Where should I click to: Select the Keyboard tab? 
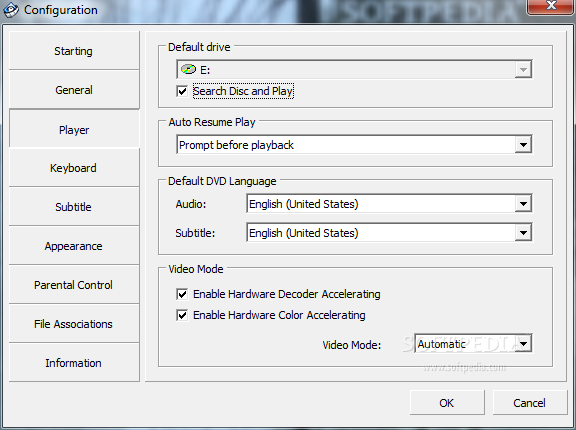tap(74, 168)
